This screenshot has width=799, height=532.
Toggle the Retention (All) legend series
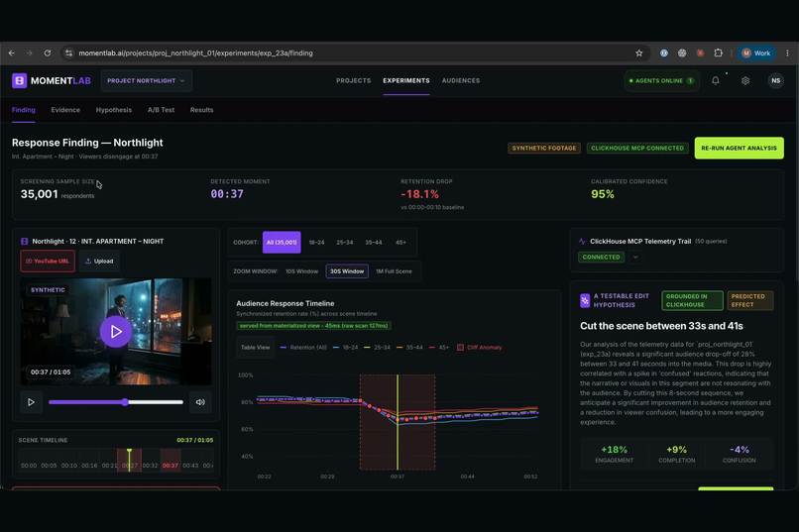pos(303,347)
